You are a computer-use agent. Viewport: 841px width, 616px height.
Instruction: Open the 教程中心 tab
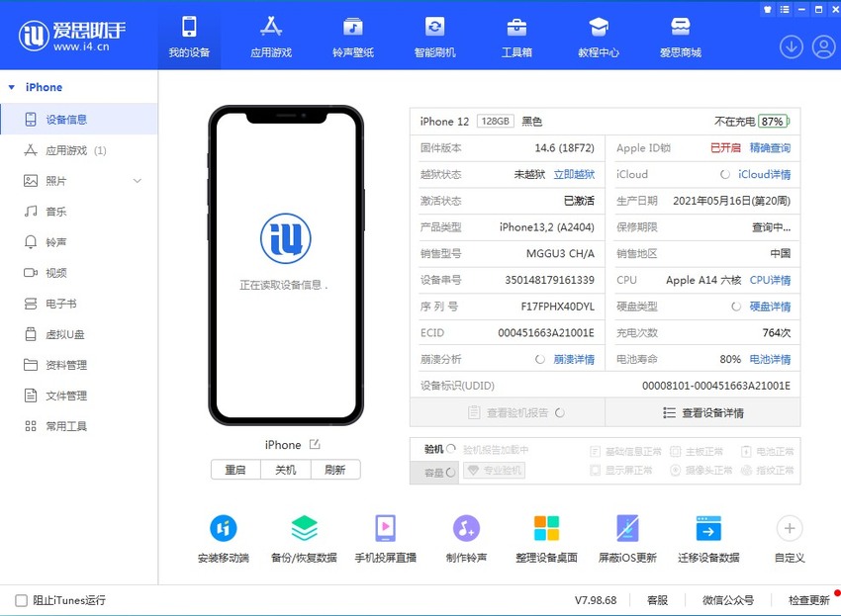599,37
